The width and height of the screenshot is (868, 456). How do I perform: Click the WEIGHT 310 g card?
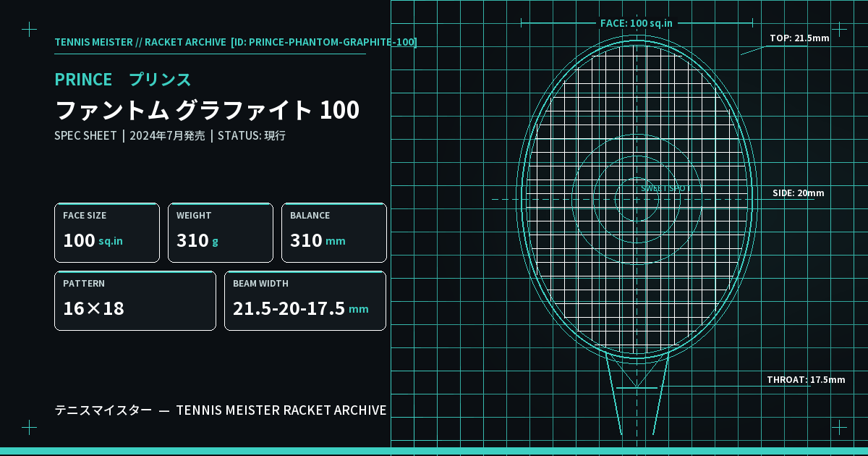(x=221, y=232)
